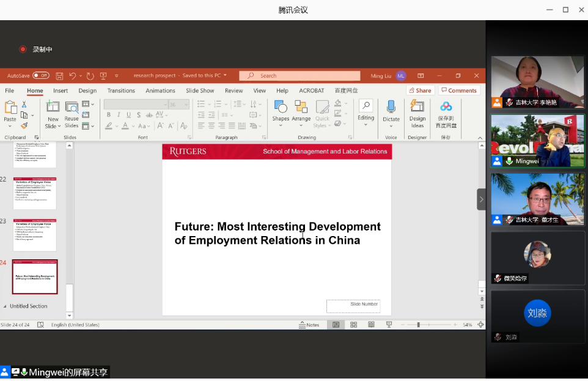Screen dimensions: 588x381
Task: Open the Editing dropdown
Action: click(366, 113)
